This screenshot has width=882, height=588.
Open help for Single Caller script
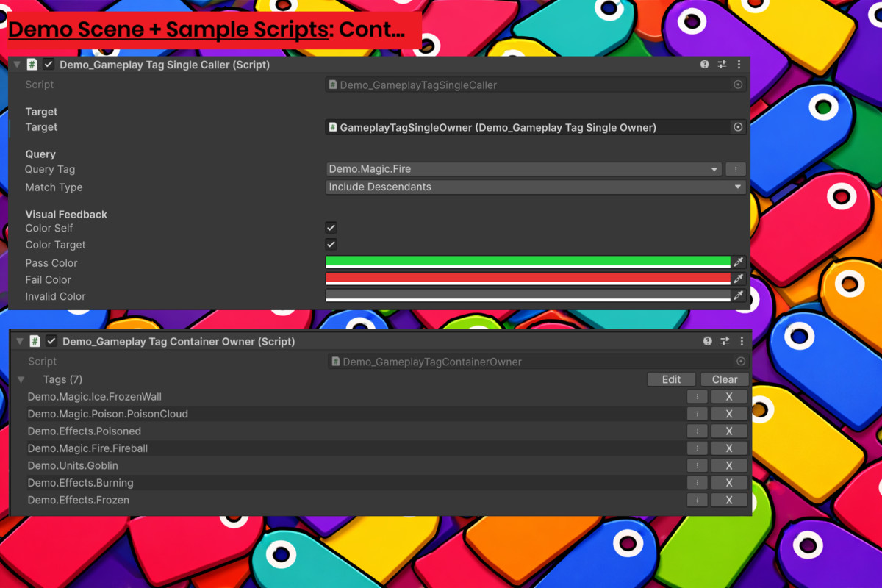[705, 65]
